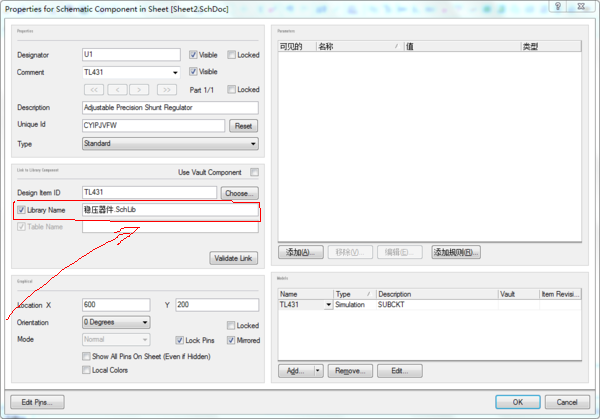Reset the Unique Id
Viewport: 600px width, 419px height.
click(x=243, y=126)
